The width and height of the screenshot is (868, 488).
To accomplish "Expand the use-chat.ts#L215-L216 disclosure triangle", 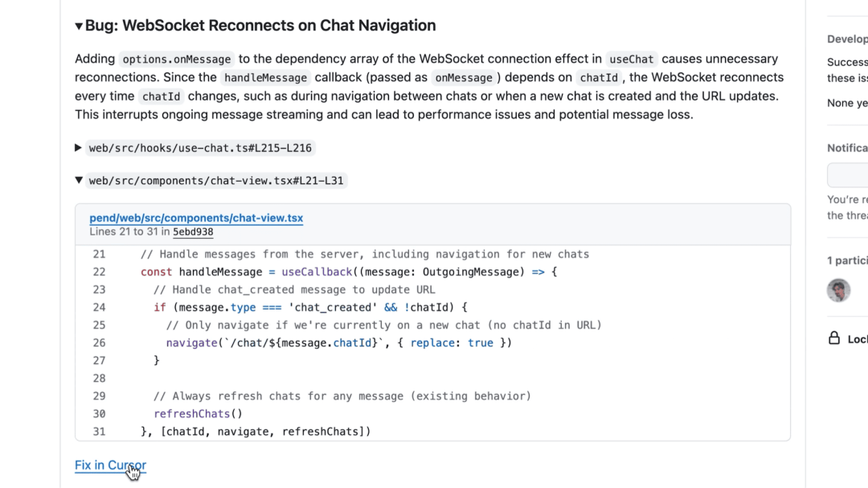I will pos(78,147).
